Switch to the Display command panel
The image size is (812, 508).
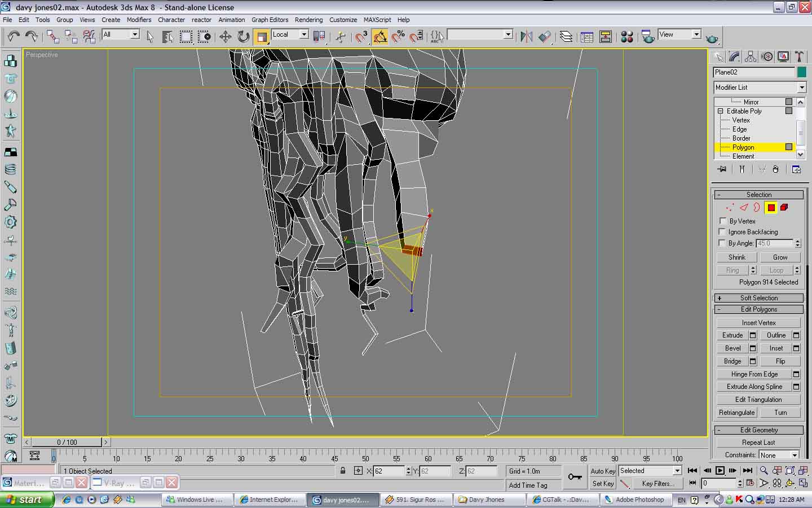click(783, 56)
